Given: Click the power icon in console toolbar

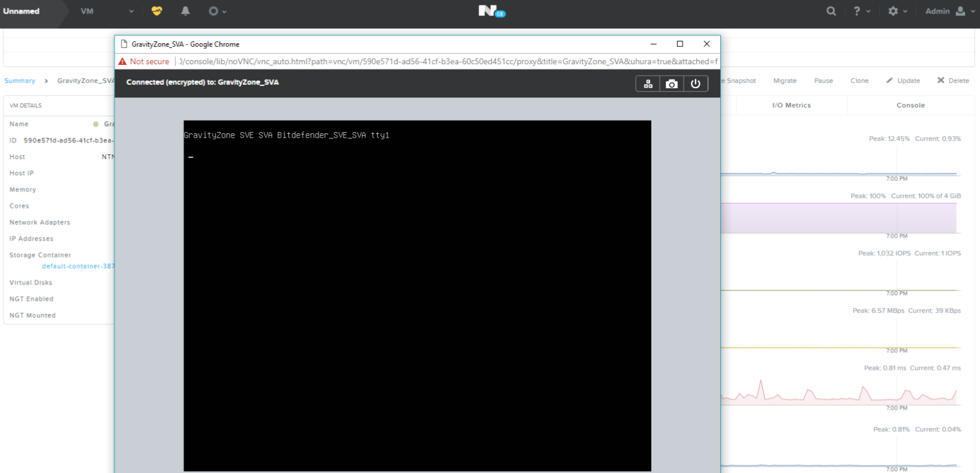Looking at the screenshot, I should (695, 84).
